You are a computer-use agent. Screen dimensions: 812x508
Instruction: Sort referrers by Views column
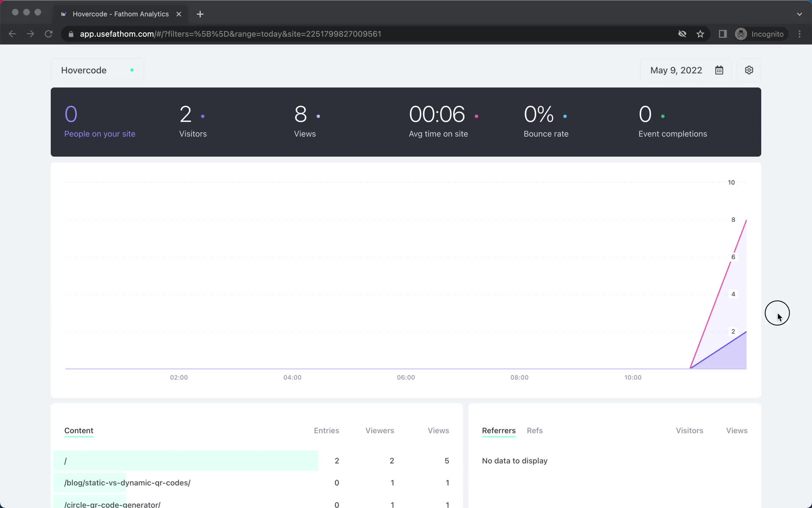[737, 431]
